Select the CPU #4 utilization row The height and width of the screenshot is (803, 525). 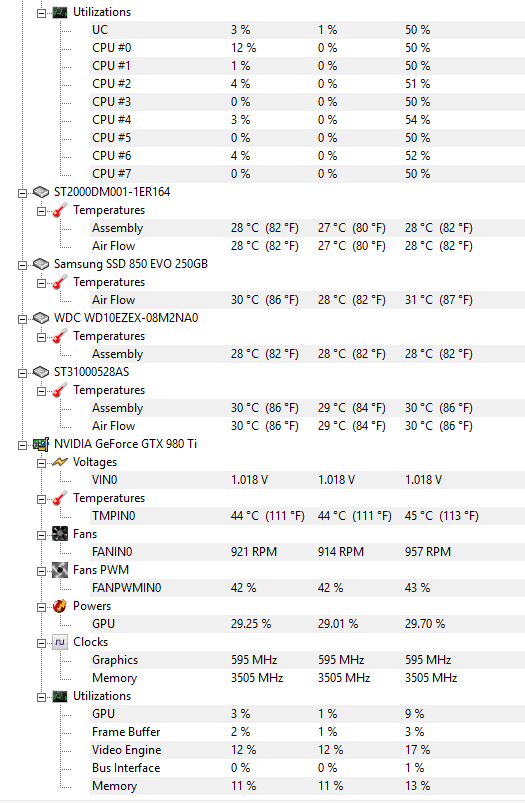pos(307,120)
